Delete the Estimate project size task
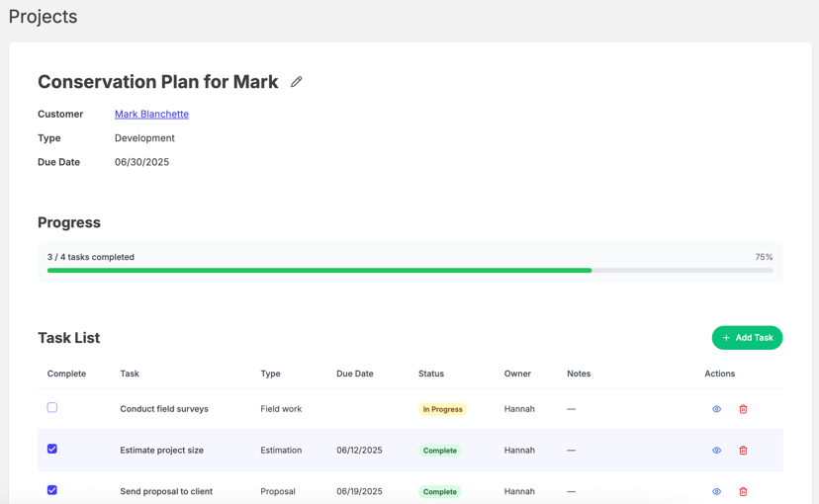Viewport: 819px width, 504px height. (743, 451)
